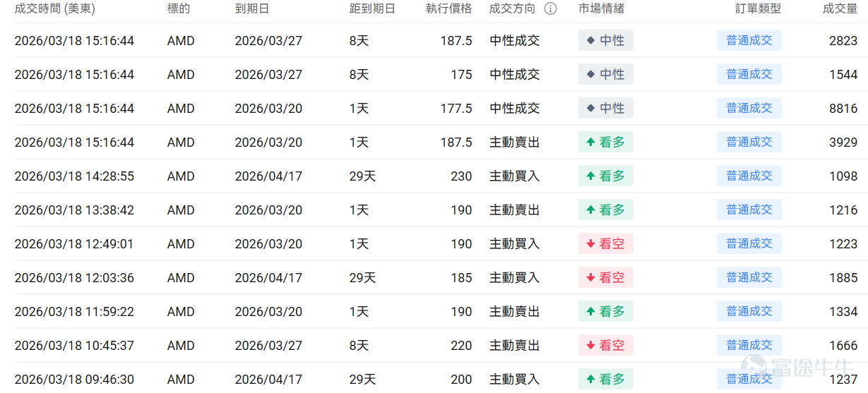The image size is (868, 393).
Task: Click volume value 3929
Action: click(843, 143)
